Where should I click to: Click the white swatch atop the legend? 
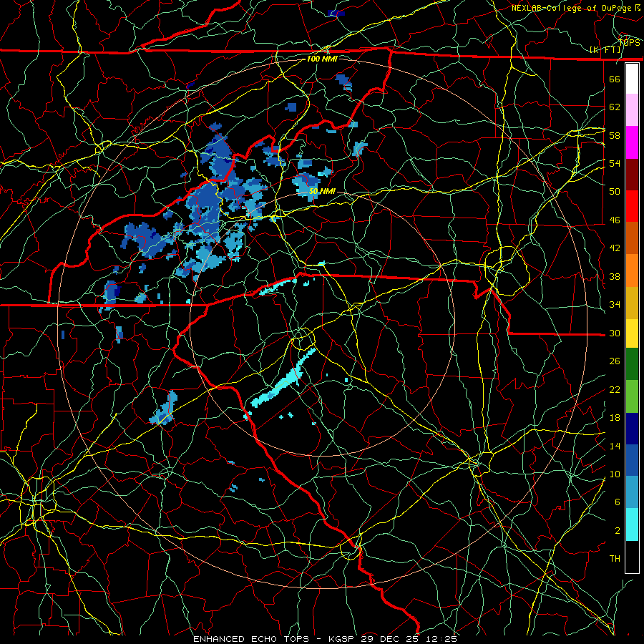[x=632, y=79]
